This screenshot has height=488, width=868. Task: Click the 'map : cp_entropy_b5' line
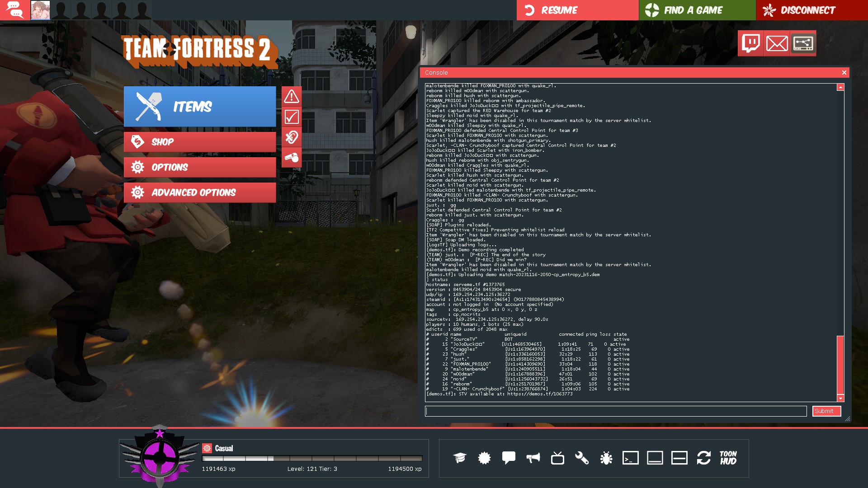pos(481,310)
